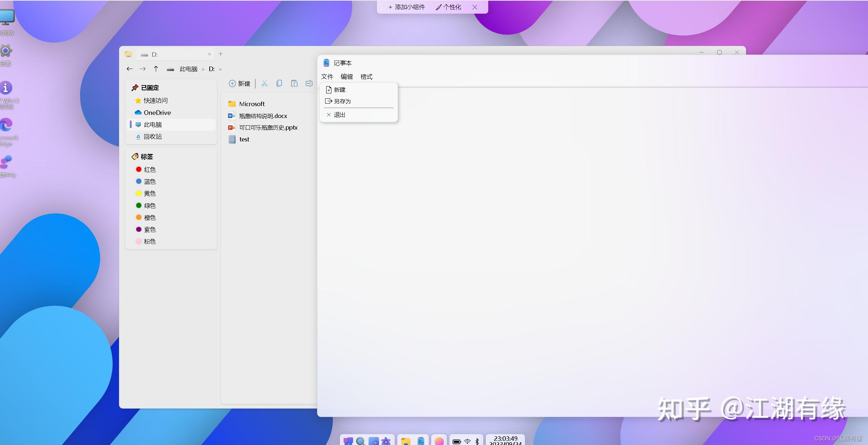
Task: Click Add Widget (添加小组件) button
Action: coord(406,7)
